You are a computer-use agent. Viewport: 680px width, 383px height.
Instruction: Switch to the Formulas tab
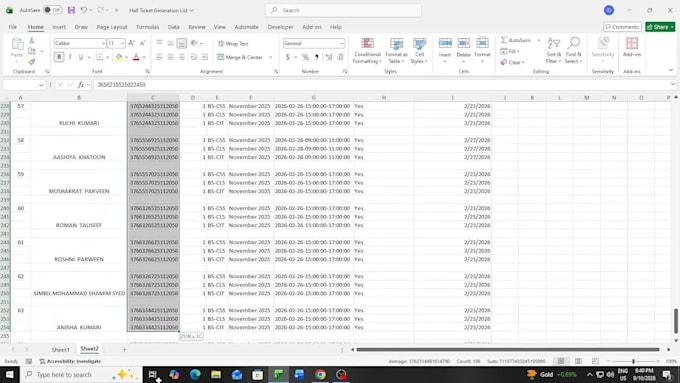coord(147,27)
